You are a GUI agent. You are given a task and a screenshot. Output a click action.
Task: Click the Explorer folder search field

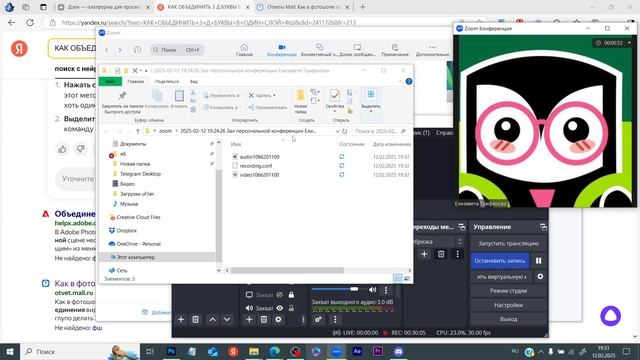click(x=380, y=131)
